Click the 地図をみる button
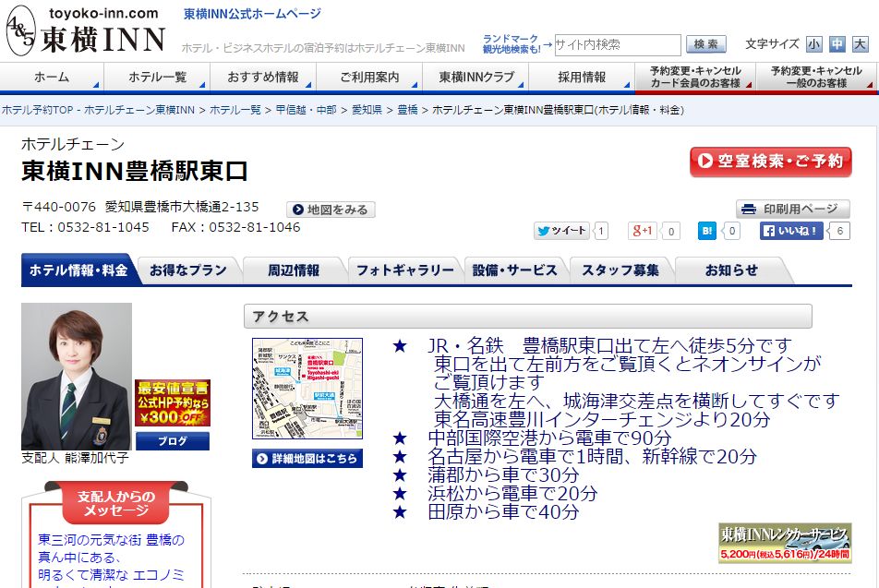 (331, 210)
